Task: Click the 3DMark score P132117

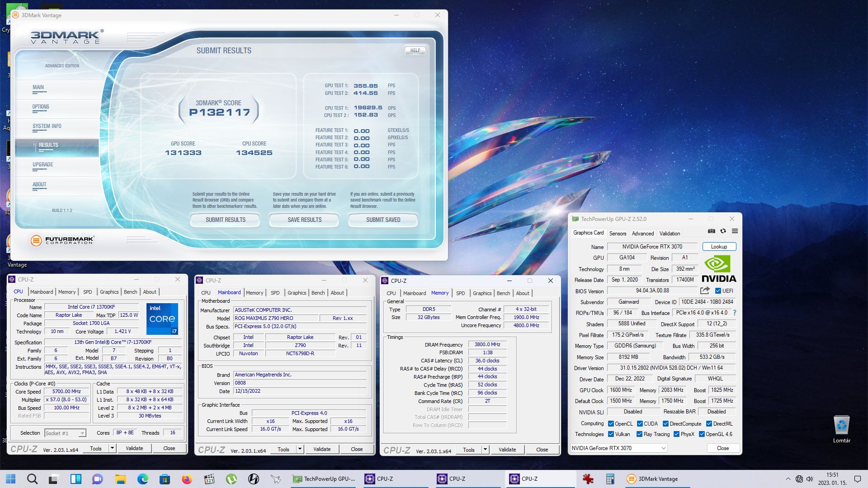Action: 219,113
